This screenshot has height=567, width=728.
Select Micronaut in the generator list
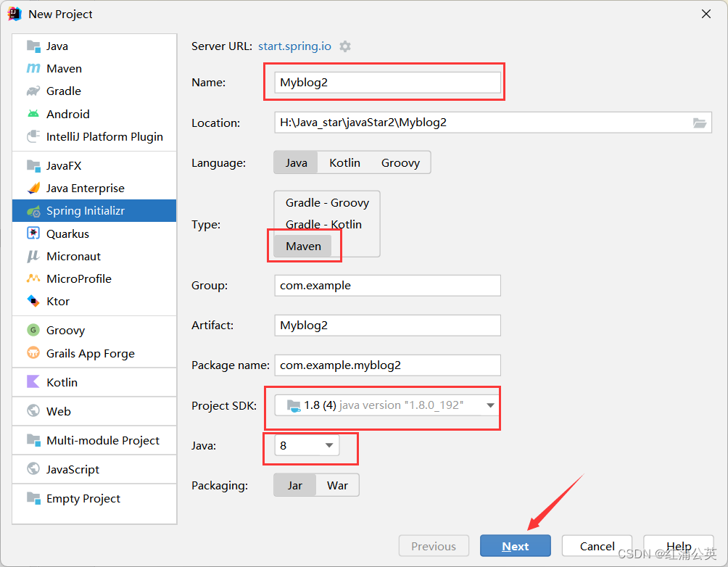coord(94,257)
